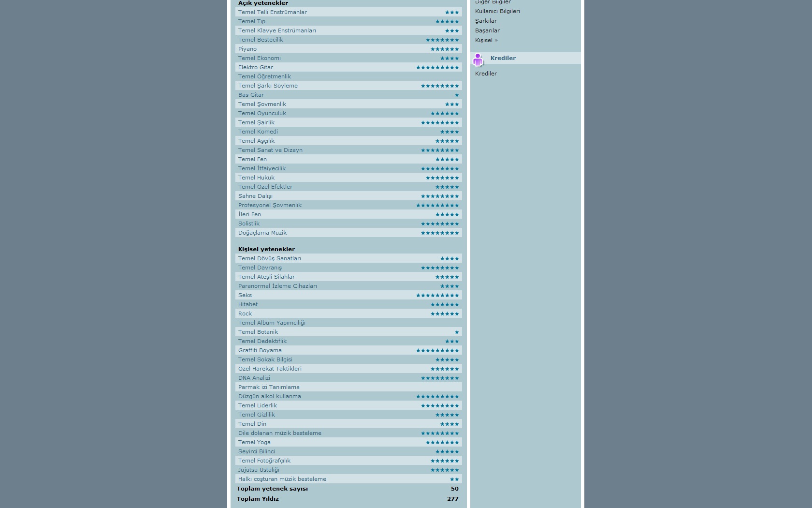This screenshot has width=812, height=508.
Task: Click the purple person icon beside Krediler
Action: tap(478, 60)
